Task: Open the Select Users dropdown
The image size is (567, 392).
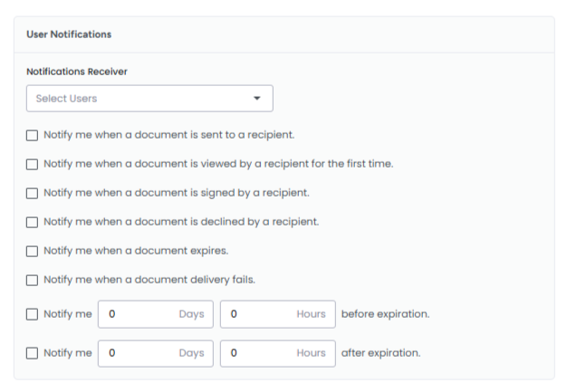Action: click(x=149, y=98)
